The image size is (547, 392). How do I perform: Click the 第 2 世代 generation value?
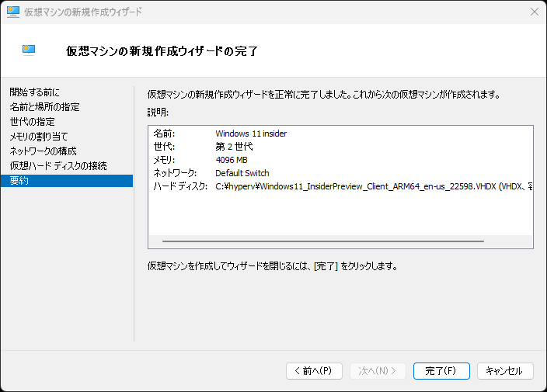[234, 147]
